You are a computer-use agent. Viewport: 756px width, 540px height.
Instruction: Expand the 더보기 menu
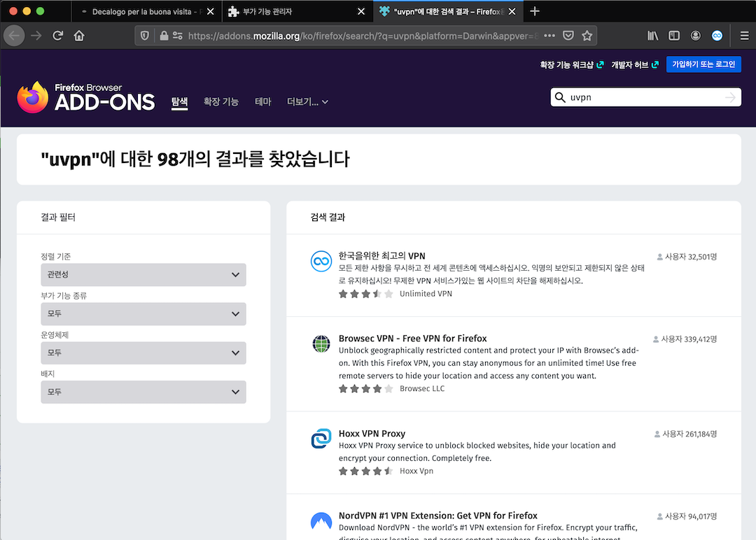point(307,101)
